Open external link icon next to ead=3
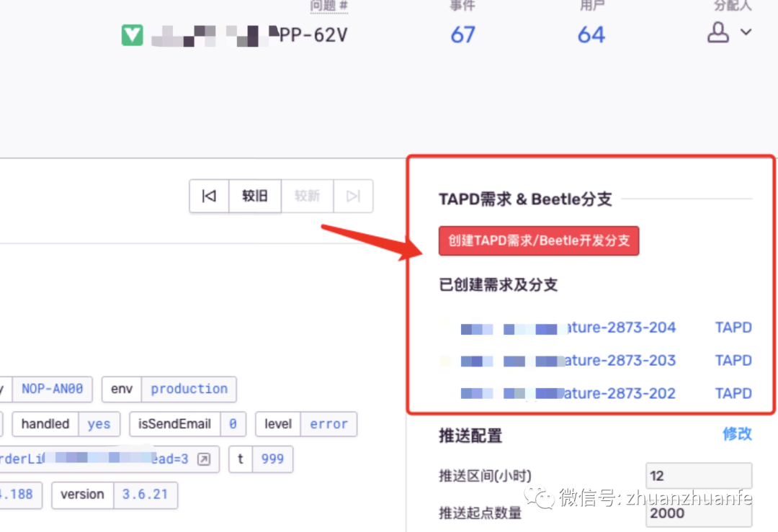This screenshot has width=778, height=532. (203, 459)
